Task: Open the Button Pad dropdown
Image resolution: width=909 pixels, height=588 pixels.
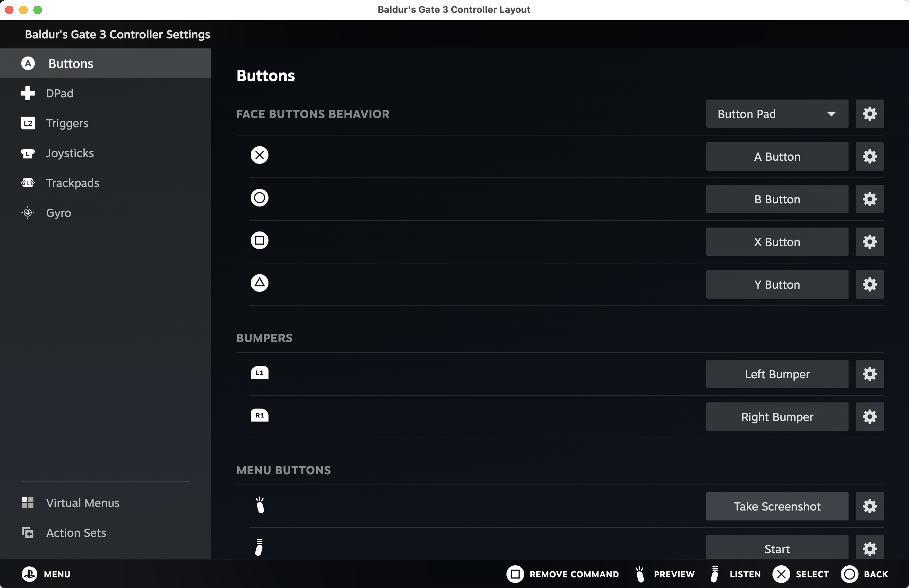Action: [x=776, y=114]
